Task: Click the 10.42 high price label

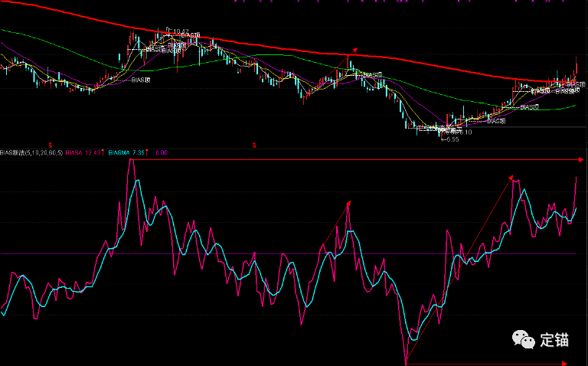Action: (181, 31)
